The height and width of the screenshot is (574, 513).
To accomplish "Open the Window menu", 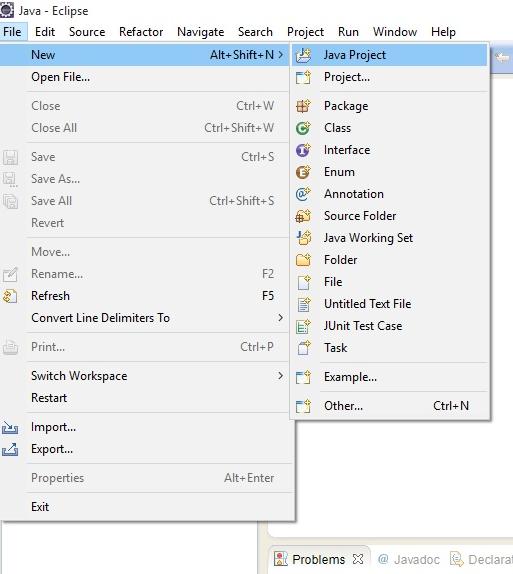I will 395,32.
